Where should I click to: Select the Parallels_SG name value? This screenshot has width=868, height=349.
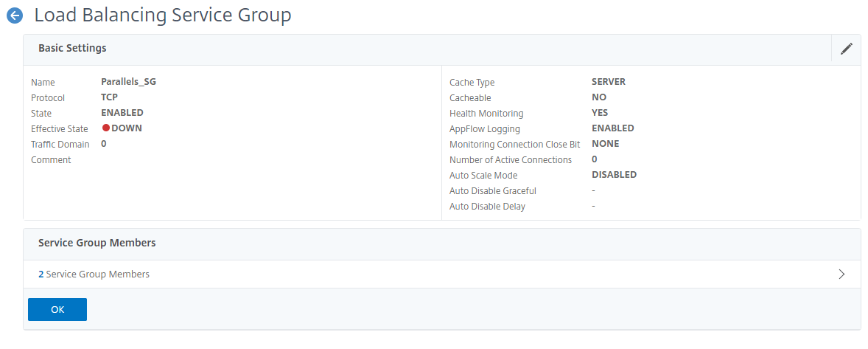click(x=128, y=82)
